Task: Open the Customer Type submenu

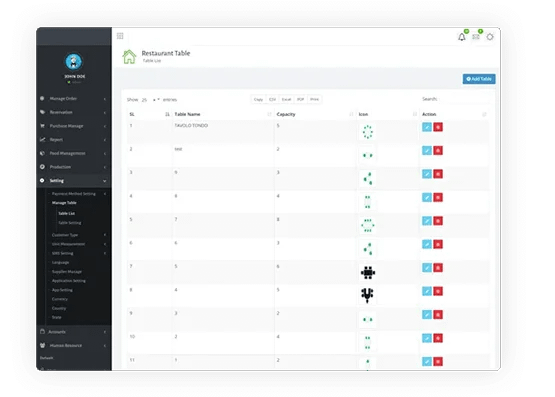Action: coord(65,235)
